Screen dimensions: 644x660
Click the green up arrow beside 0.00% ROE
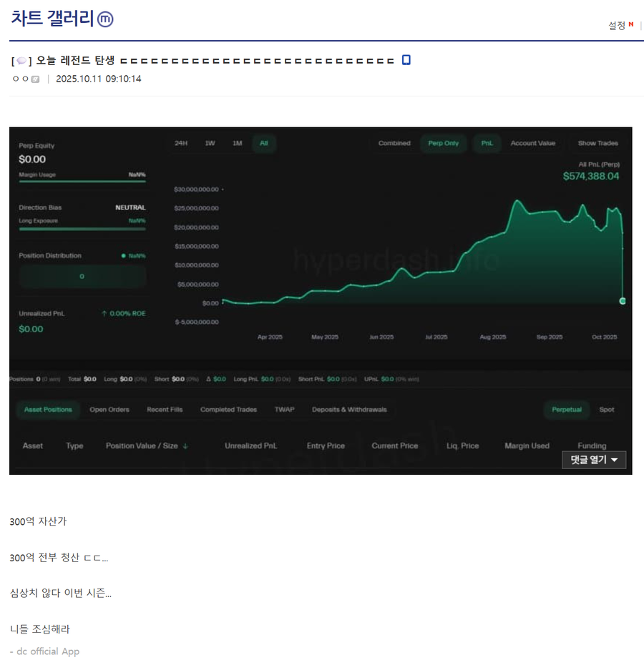tap(104, 314)
